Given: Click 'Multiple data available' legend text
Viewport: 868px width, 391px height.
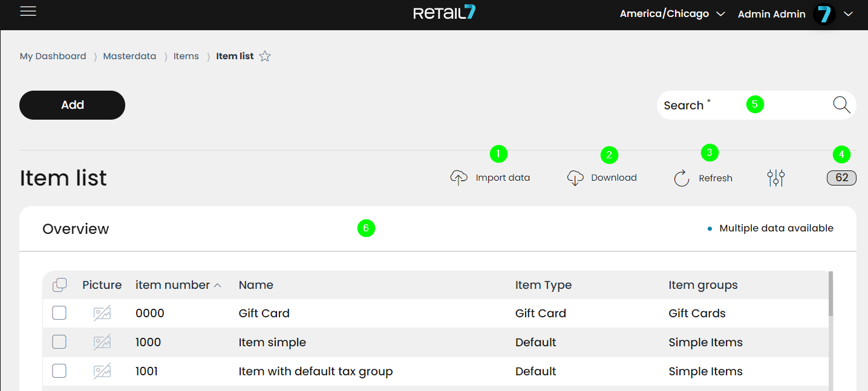Looking at the screenshot, I should click(777, 228).
